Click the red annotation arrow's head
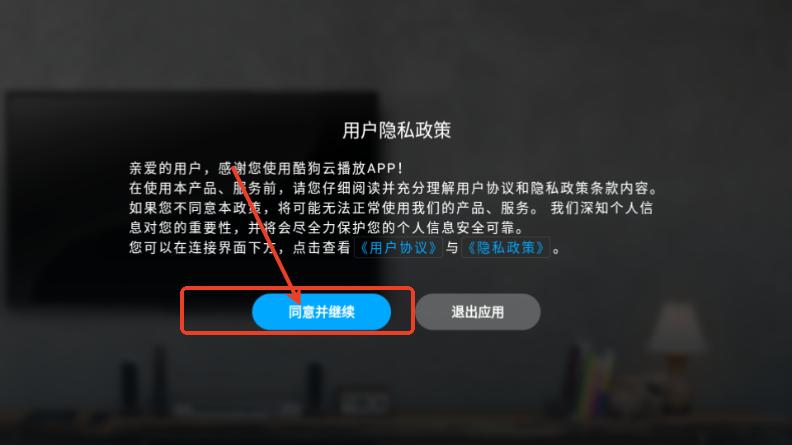The width and height of the screenshot is (792, 445). coord(294,296)
